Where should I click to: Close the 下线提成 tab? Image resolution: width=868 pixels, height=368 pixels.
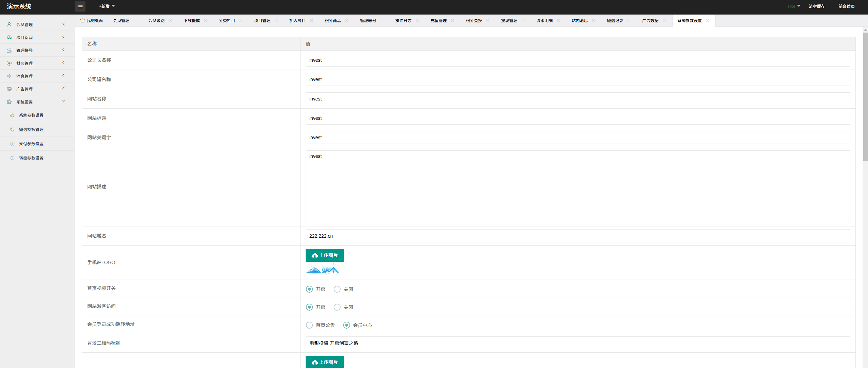click(x=206, y=21)
